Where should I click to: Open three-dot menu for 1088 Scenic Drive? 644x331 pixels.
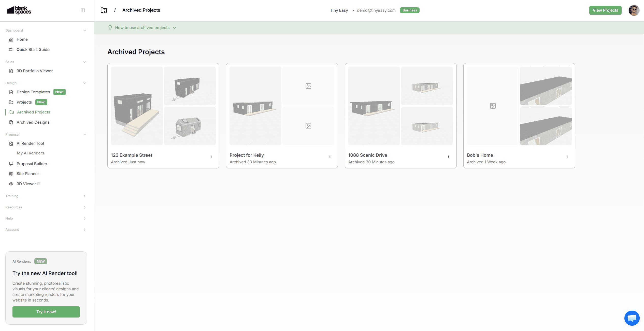pyautogui.click(x=448, y=156)
